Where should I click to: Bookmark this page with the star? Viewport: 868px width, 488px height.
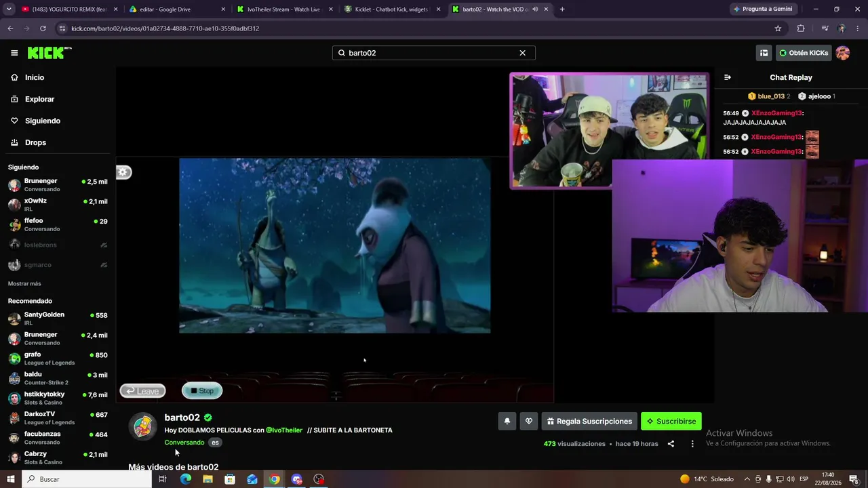778,28
